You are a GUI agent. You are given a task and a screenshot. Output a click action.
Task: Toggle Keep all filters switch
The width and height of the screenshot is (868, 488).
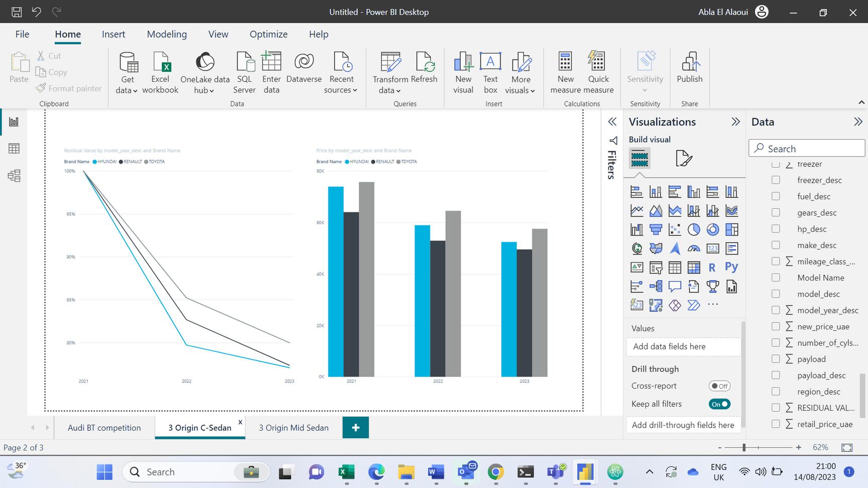[719, 404]
